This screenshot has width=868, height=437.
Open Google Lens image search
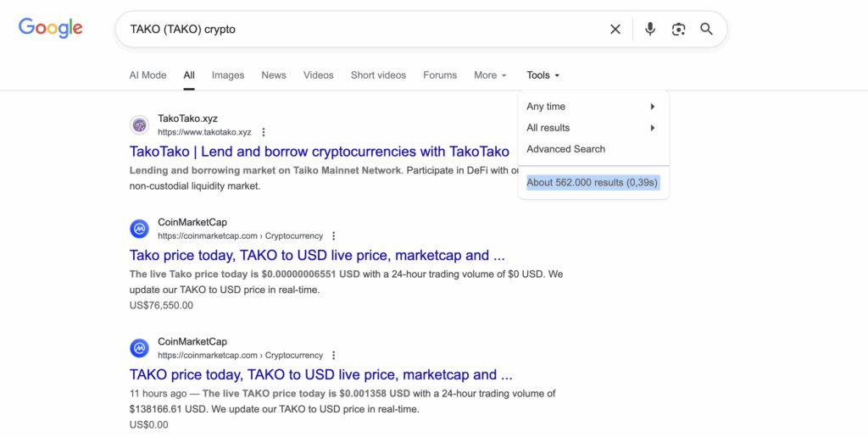[x=678, y=30]
